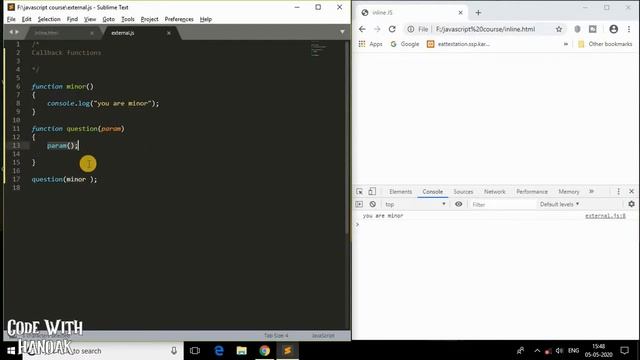
Task: Open the Sublime Text Project menu
Action: point(149,19)
